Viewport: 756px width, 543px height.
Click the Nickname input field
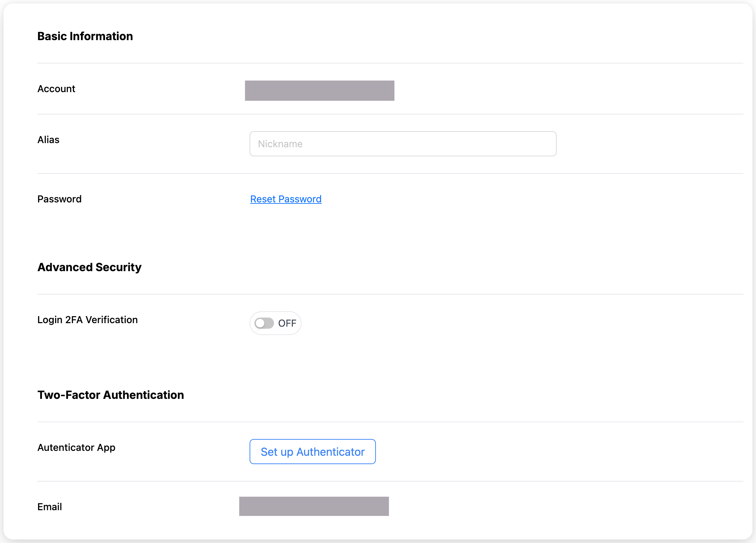403,144
